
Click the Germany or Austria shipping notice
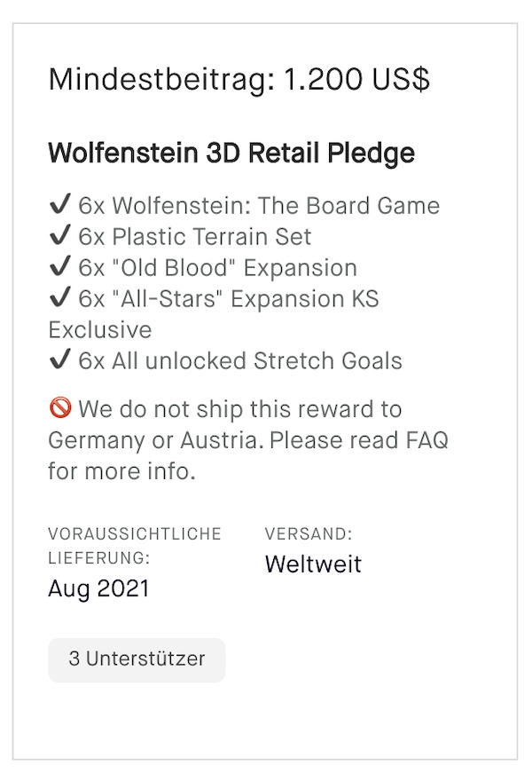pos(248,440)
